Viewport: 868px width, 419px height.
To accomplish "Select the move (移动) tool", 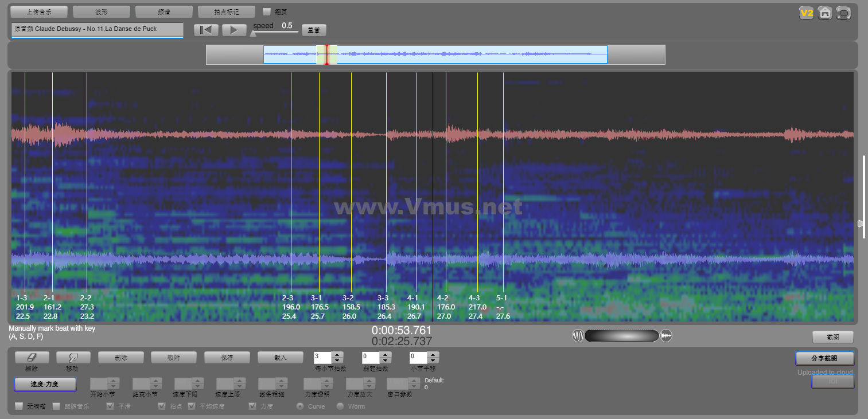I will pos(73,357).
